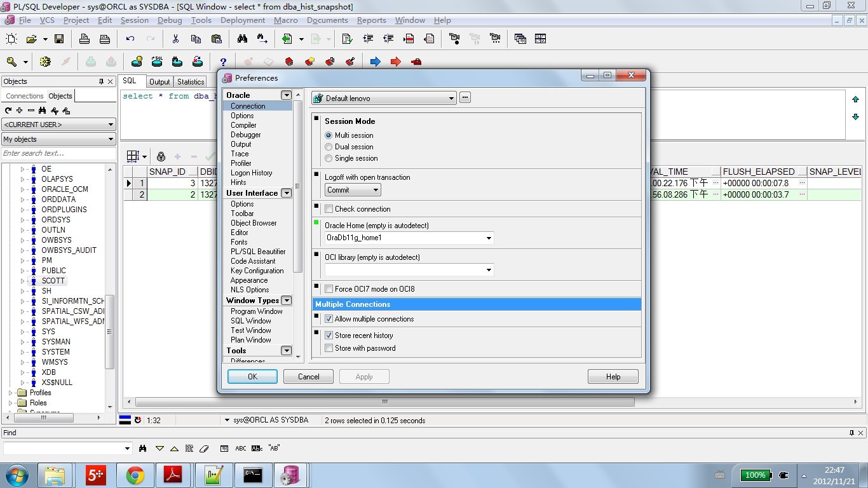This screenshot has width=868, height=488.
Task: Switch to the Statistics tab
Action: coord(191,82)
